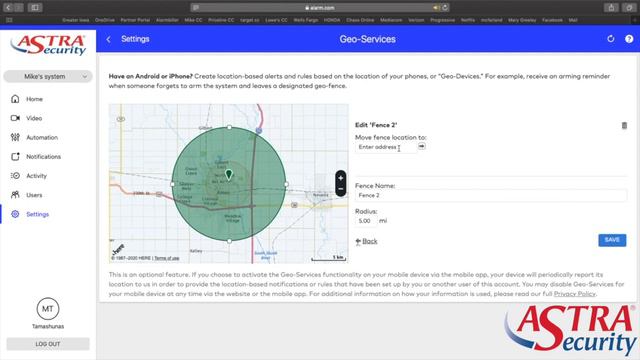The image size is (640, 360).
Task: Open the Activity menu item
Action: (37, 176)
